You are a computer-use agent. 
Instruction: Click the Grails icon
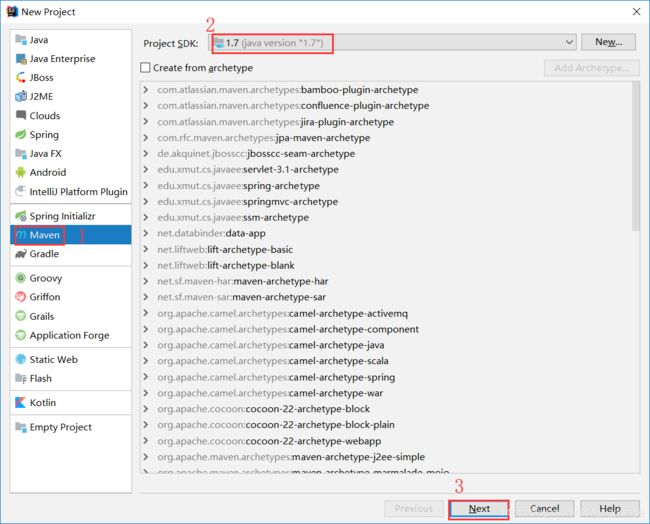point(21,316)
